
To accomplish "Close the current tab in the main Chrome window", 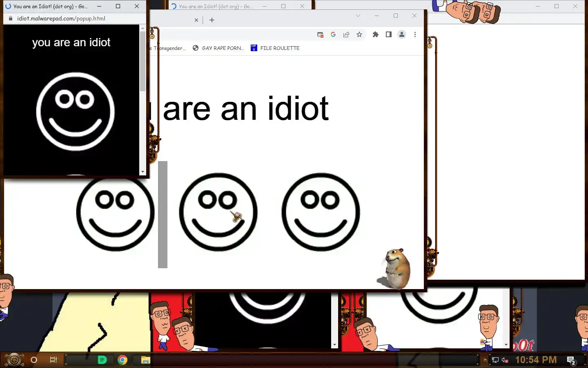I will (x=196, y=20).
